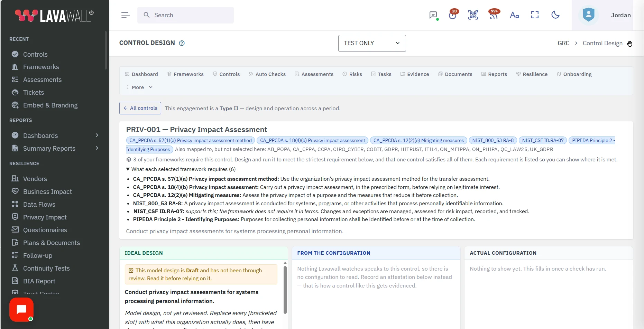Viewport: 644px width, 329px height.
Task: Change font size with the Aa icon
Action: (514, 15)
